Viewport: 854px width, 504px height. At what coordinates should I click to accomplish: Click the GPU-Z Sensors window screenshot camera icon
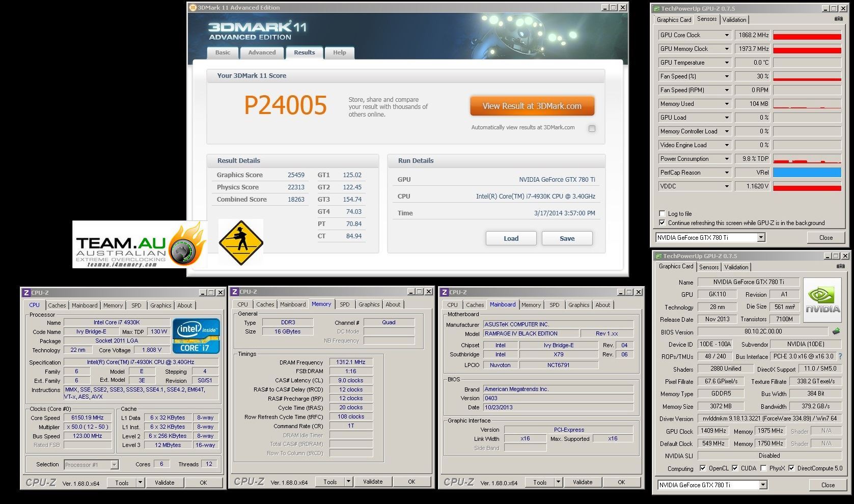point(838,19)
